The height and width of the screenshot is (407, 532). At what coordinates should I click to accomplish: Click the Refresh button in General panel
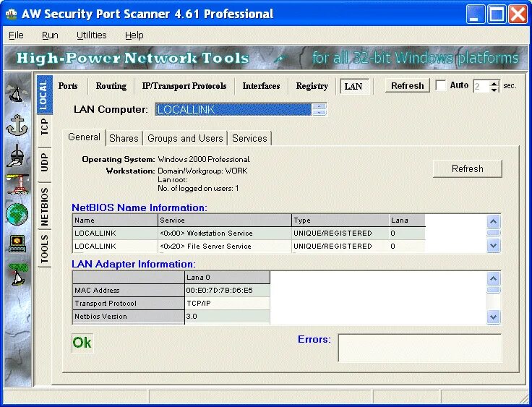coord(467,168)
